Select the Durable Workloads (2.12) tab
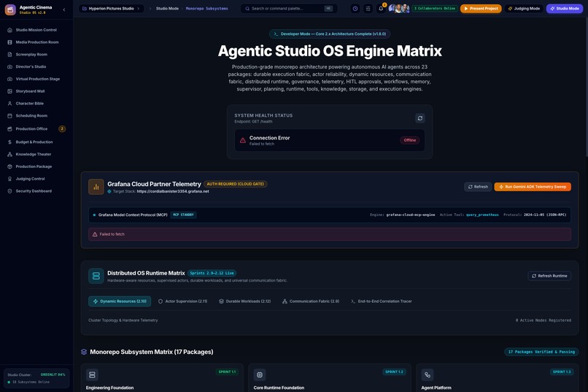The width and height of the screenshot is (588, 392). (x=244, y=301)
